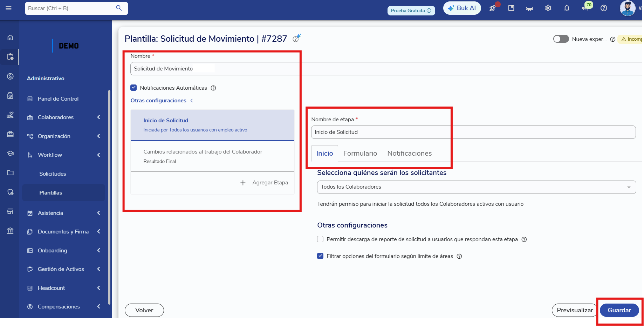Open the notifications bell
Viewport: 644px width, 326px height.
coord(567,8)
